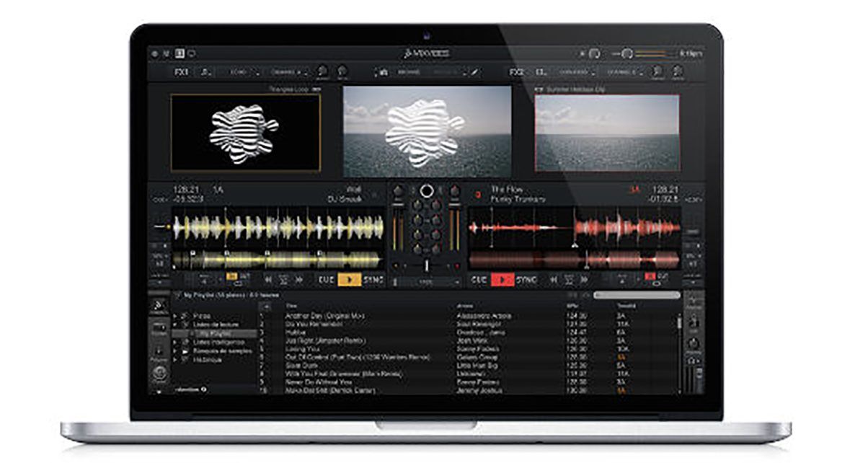Click the master ring knob atop the mixer
The width and height of the screenshot is (868, 463).
(427, 190)
